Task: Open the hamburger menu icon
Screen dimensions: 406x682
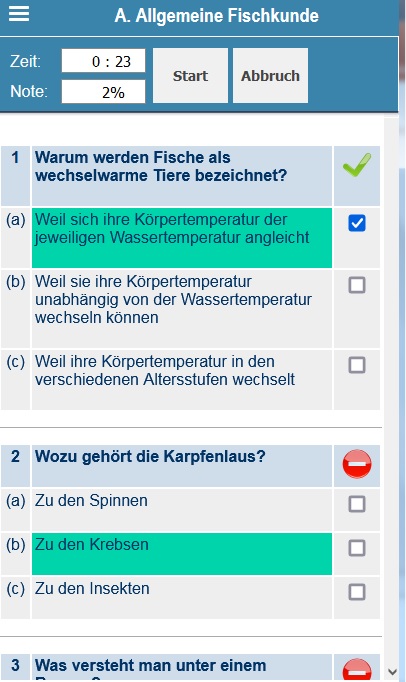Action: coord(19,14)
